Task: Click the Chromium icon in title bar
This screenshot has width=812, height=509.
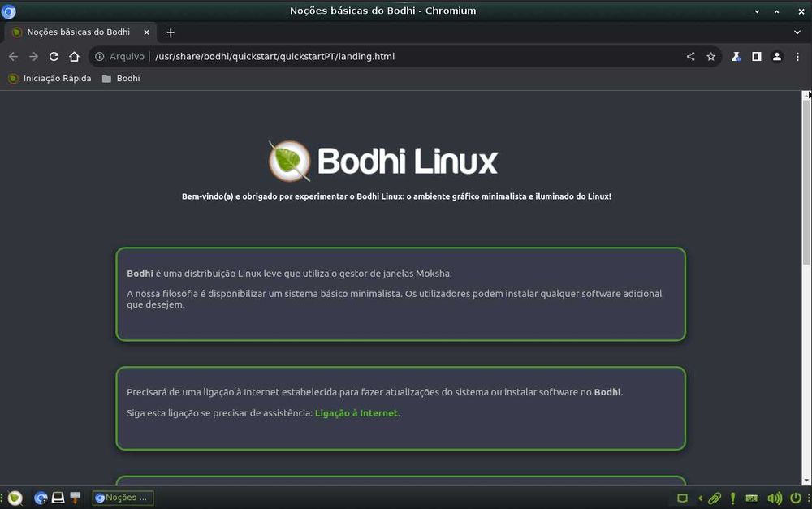Action: pyautogui.click(x=9, y=11)
